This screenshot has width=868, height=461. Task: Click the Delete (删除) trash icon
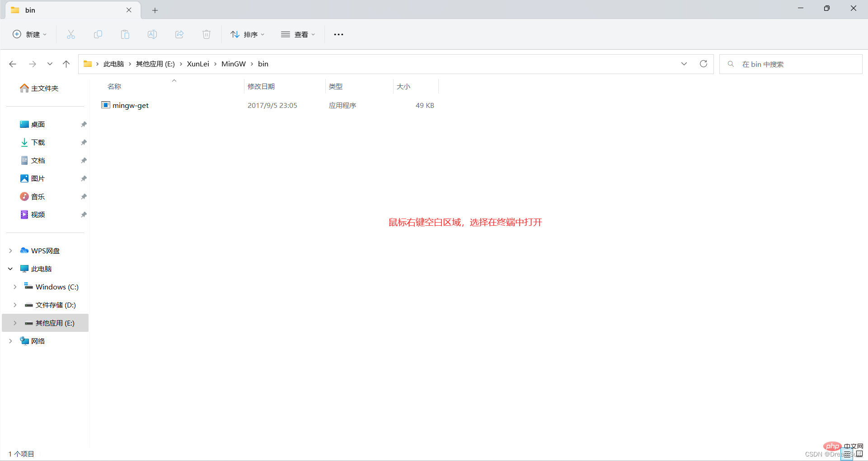[x=206, y=34]
